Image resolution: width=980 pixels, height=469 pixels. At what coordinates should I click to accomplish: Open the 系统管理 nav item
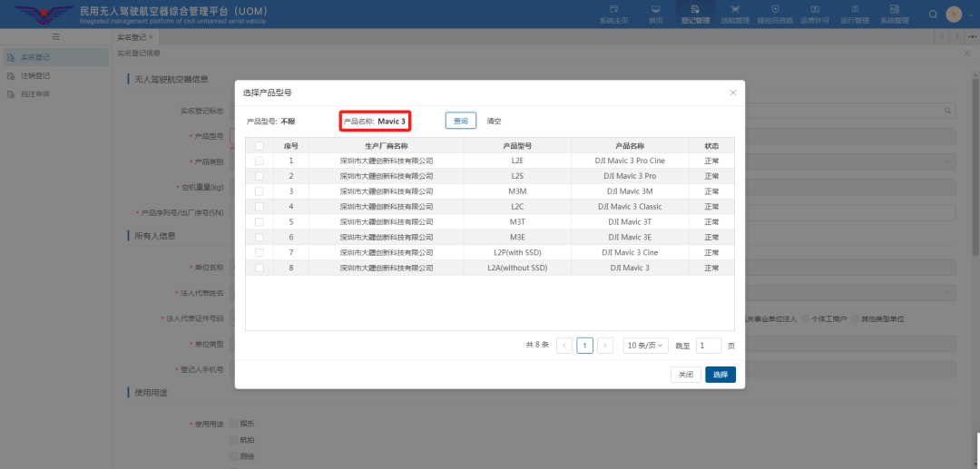(895, 15)
